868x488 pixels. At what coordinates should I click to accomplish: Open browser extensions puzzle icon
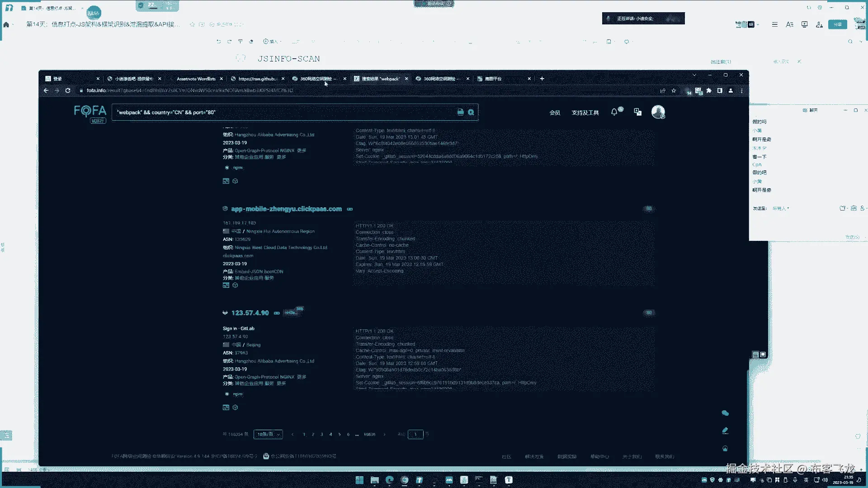point(709,91)
